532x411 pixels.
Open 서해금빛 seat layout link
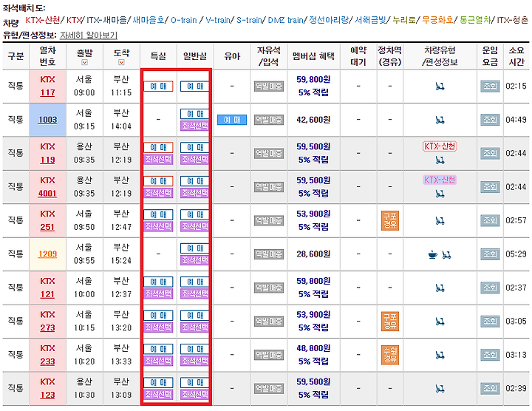point(370,21)
